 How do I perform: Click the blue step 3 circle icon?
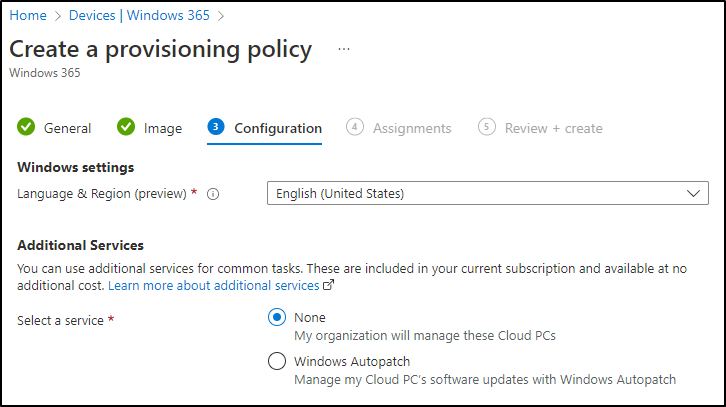pos(216,127)
